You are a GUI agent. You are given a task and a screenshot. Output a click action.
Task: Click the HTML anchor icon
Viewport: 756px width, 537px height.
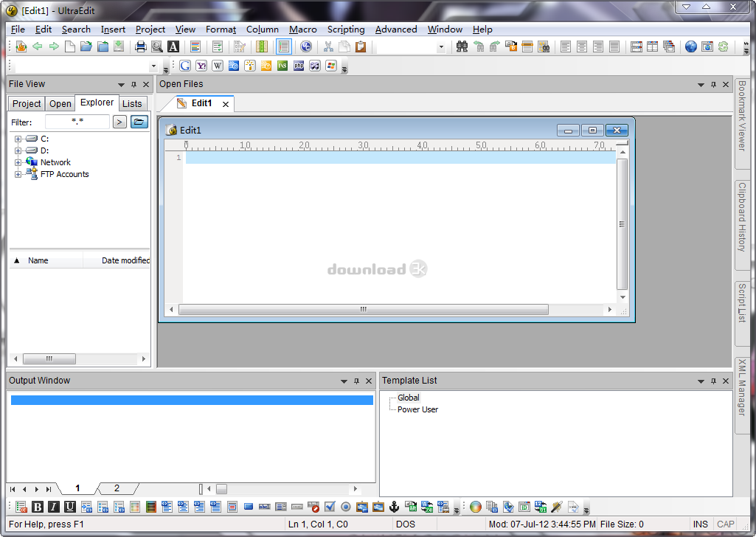pos(394,507)
